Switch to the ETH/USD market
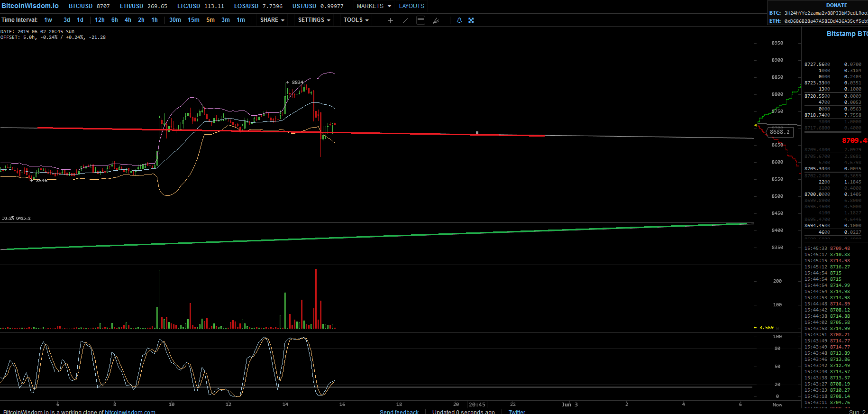The image size is (868, 414). [x=143, y=6]
